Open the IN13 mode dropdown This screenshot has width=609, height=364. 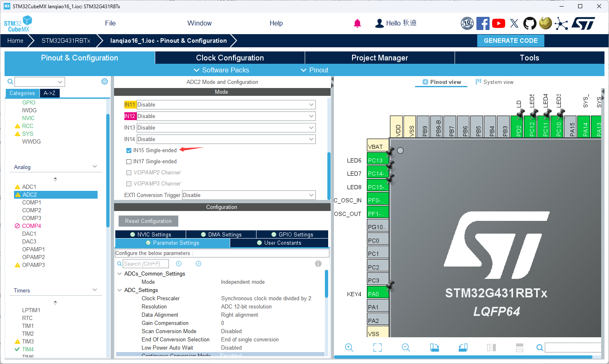tap(226, 128)
